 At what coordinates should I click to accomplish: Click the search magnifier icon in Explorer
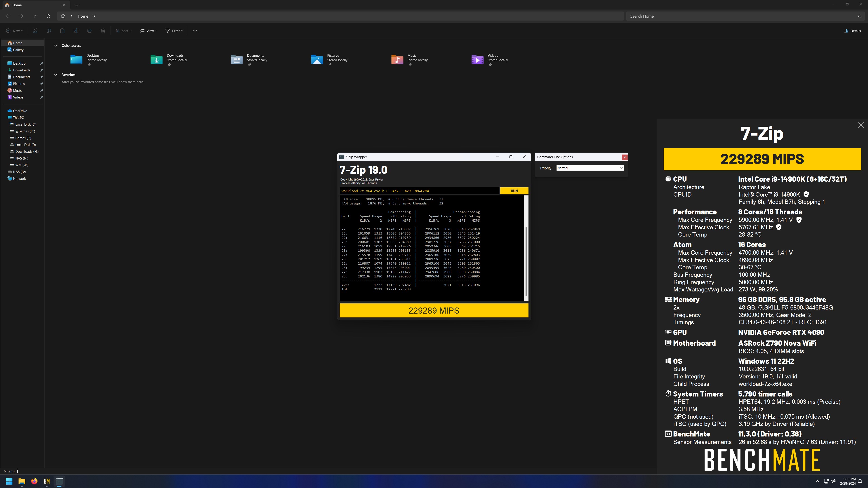[x=859, y=16]
